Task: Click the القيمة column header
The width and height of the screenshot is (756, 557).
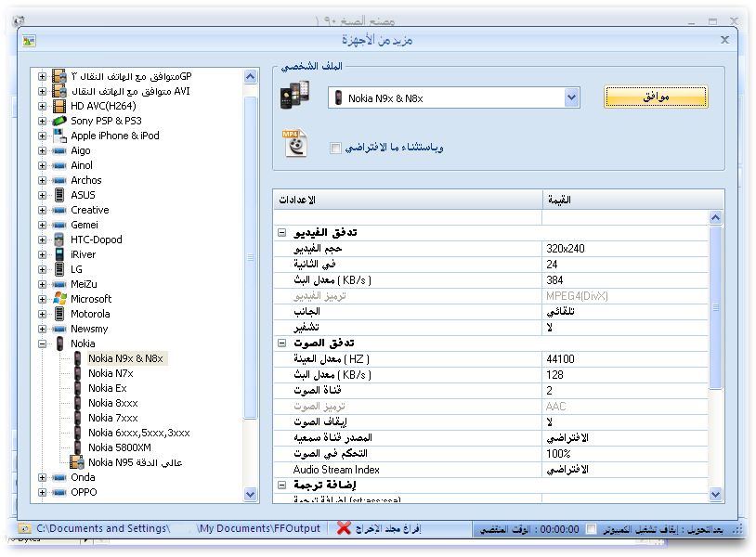Action: 633,200
